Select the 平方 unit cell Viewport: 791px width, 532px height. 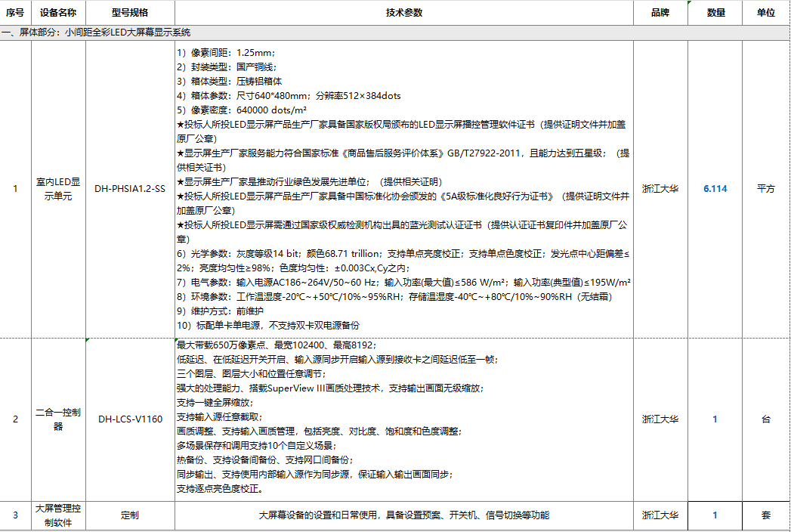(x=766, y=189)
